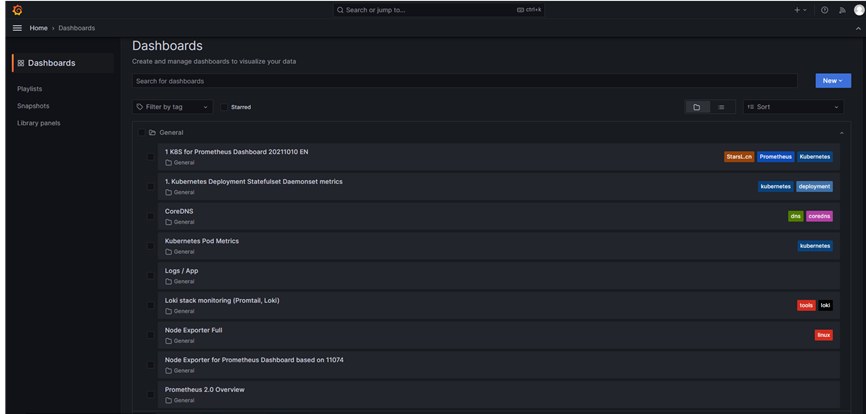Switch to folder view icon
This screenshot has height=414, width=866.
coord(696,107)
